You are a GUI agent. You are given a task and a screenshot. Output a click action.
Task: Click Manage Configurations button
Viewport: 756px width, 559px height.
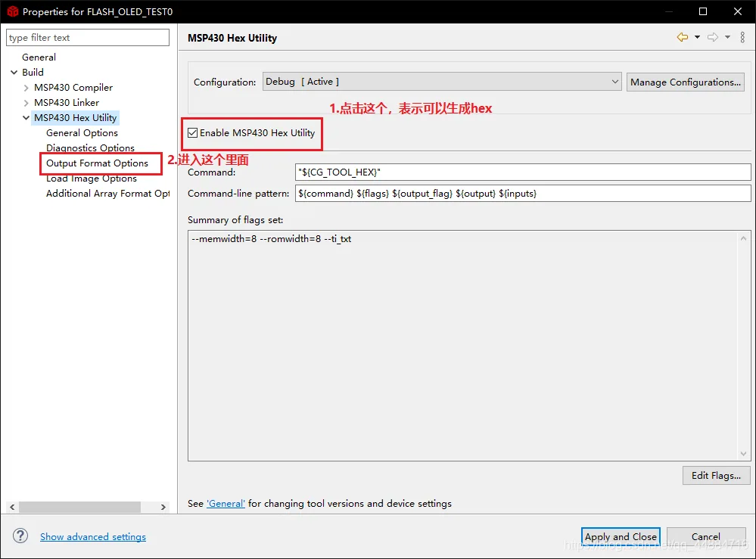pos(685,82)
